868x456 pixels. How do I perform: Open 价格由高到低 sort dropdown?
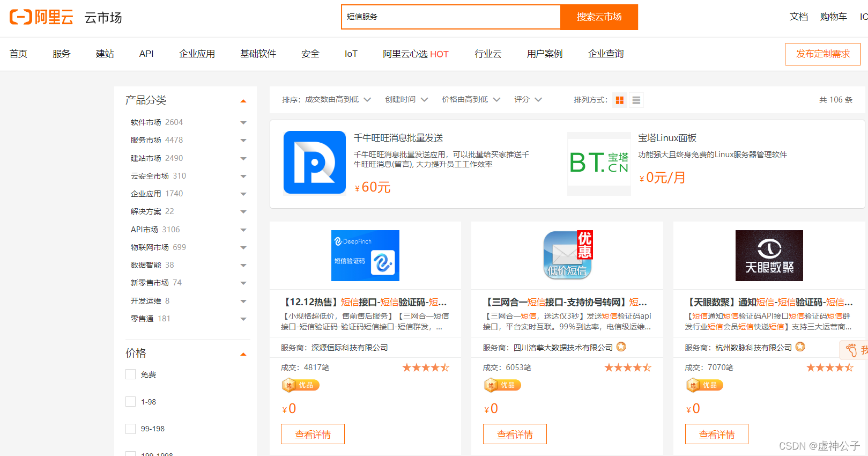coord(471,100)
